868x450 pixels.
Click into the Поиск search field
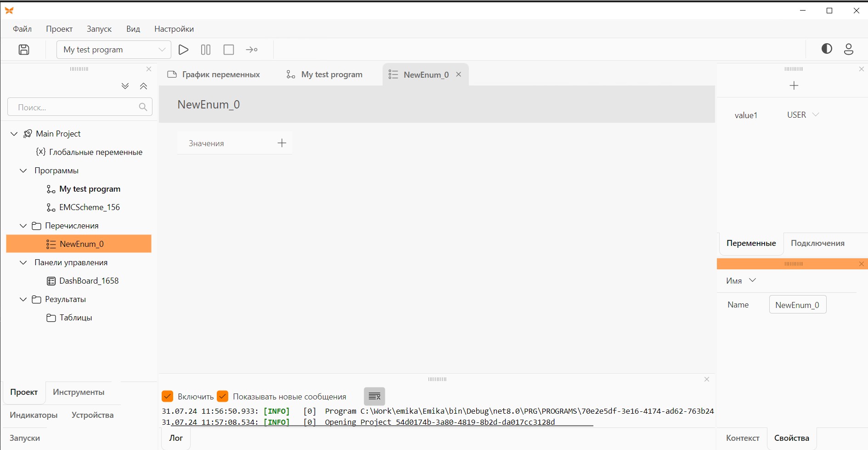[x=80, y=107]
